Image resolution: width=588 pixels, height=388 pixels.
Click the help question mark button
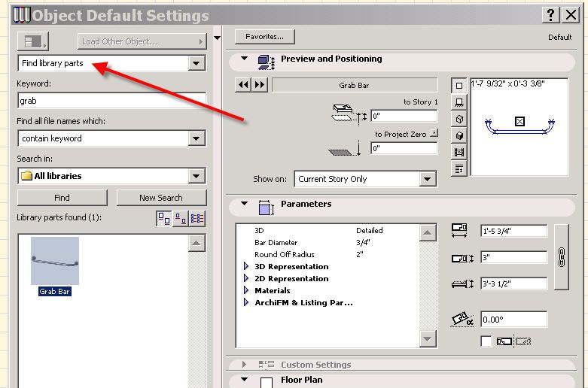coord(550,15)
